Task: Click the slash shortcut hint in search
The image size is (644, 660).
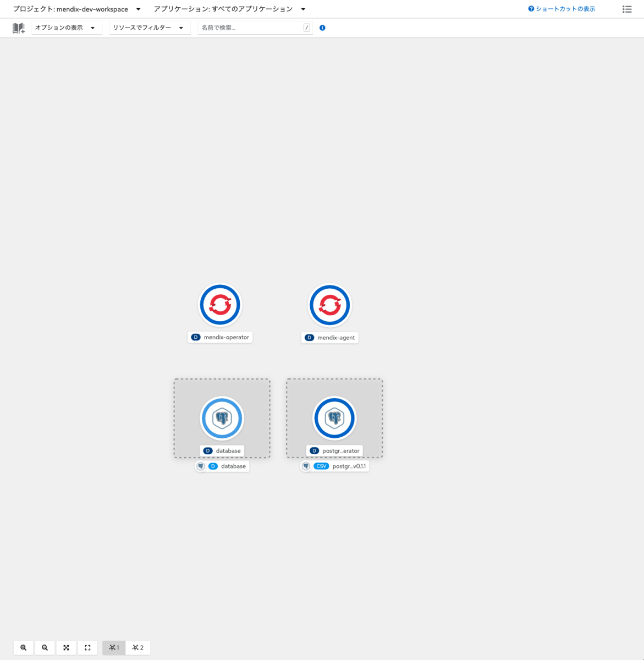Action: 307,28
